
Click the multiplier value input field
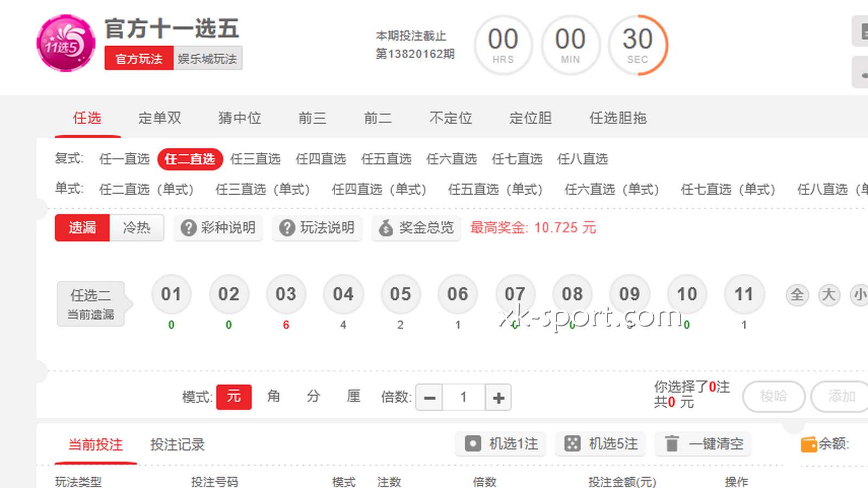coord(464,397)
